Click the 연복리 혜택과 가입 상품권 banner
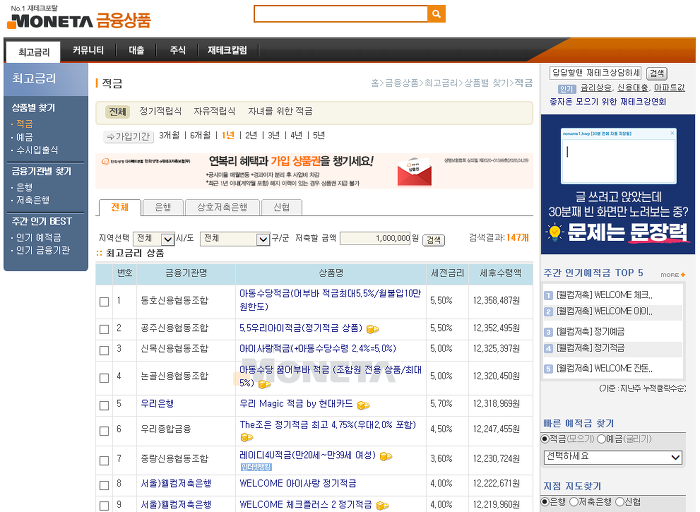Viewport: 700px width, 512px height. (314, 170)
